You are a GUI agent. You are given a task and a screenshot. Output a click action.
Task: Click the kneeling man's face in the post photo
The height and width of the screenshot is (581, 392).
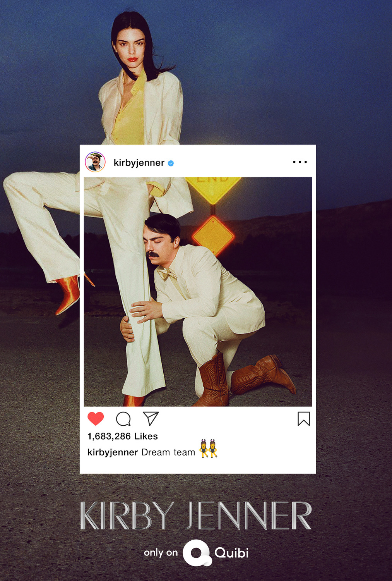[x=159, y=244]
